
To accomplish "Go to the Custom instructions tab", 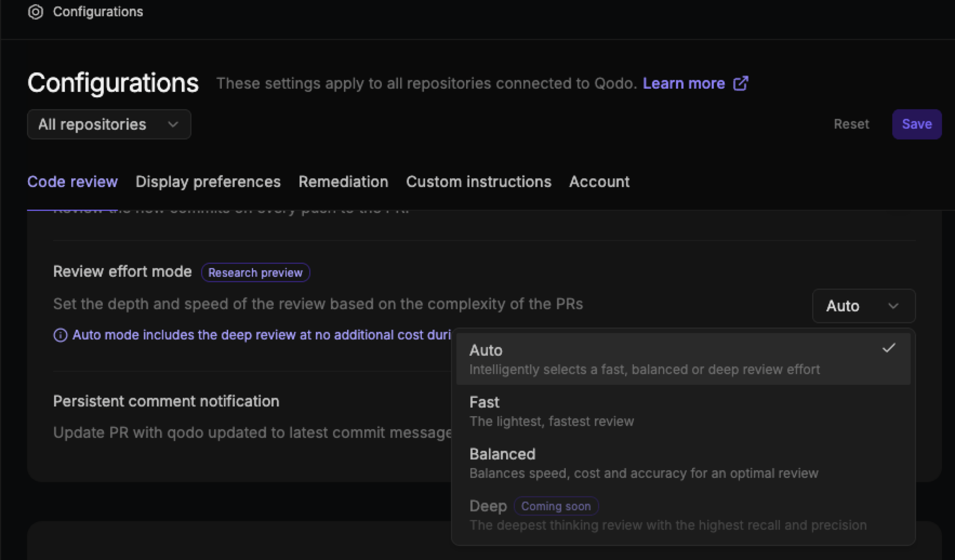I will point(479,182).
